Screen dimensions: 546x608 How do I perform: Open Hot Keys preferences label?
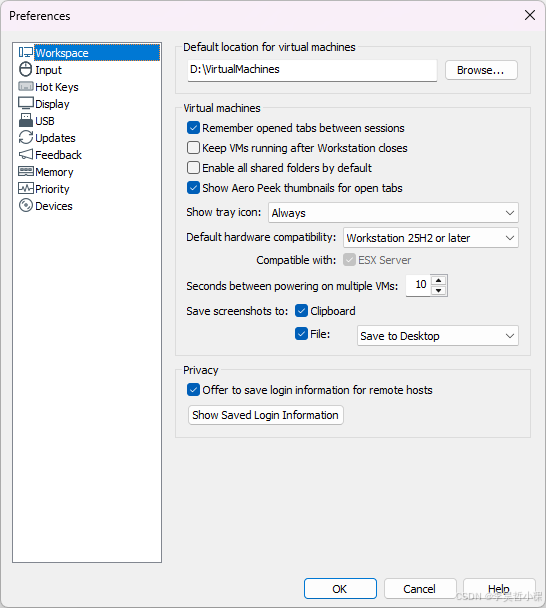tap(57, 87)
